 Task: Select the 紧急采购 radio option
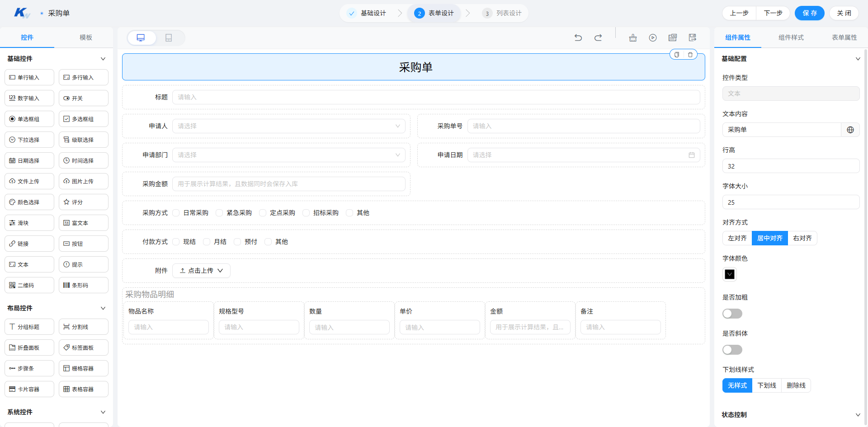pos(234,213)
